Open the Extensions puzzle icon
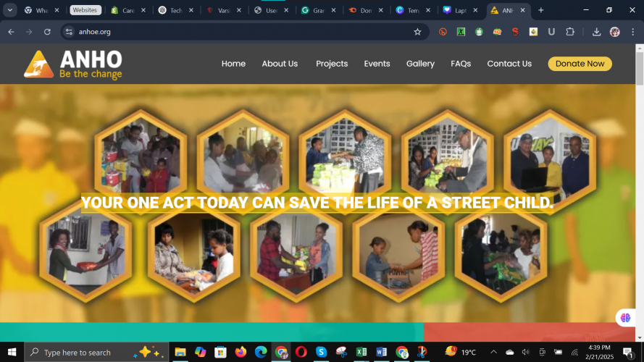 [x=569, y=32]
